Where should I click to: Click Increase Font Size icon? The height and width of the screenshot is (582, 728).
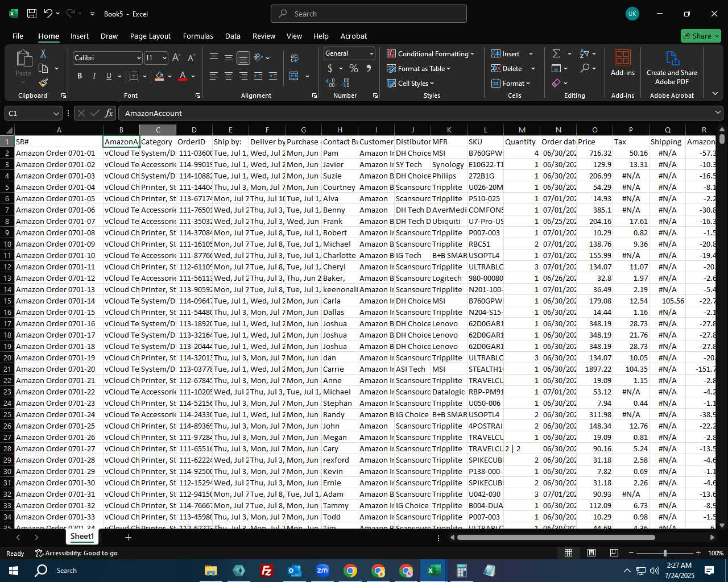(176, 57)
